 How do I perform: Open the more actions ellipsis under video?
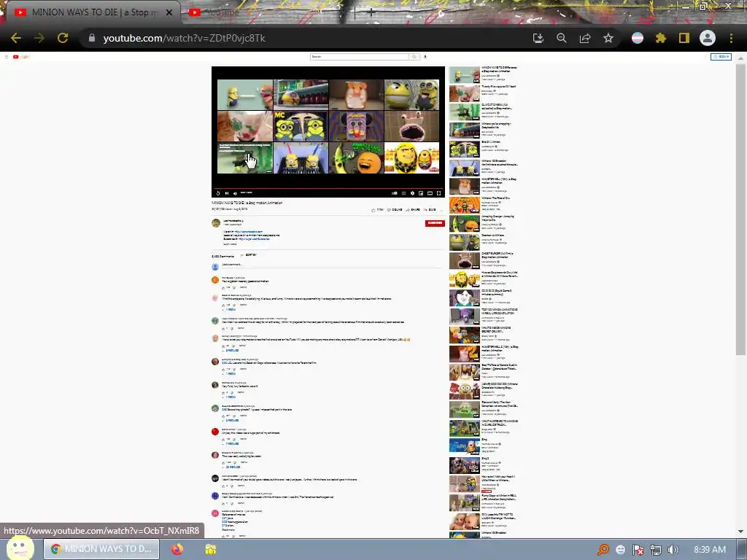point(441,209)
